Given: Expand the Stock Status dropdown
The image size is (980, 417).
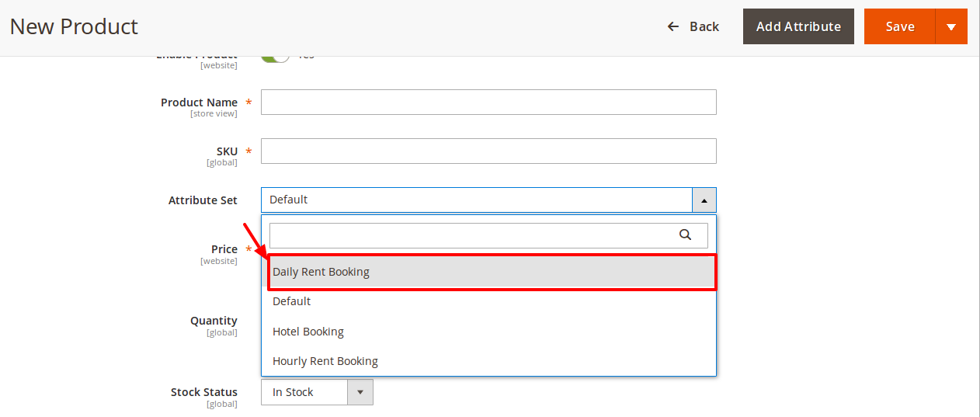Looking at the screenshot, I should (x=360, y=392).
